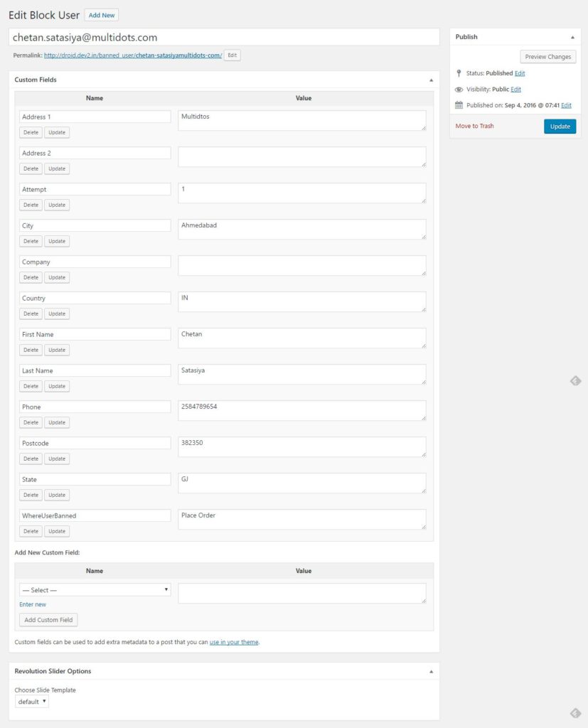This screenshot has height=728, width=588.
Task: Click the calendar icon beside Published on
Action: [459, 105]
